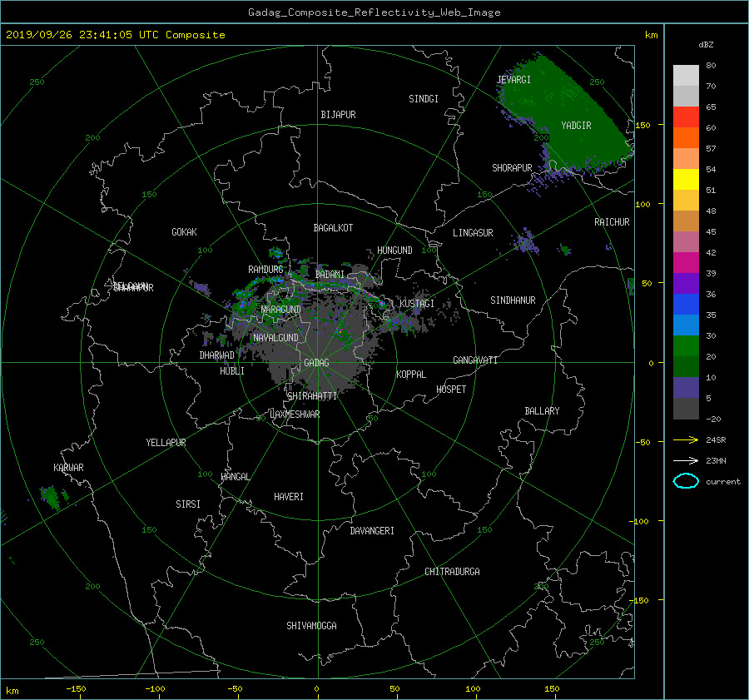Choose the light grey 70-80 dBZ swatch
Image resolution: width=749 pixels, height=700 pixels.
tap(686, 76)
